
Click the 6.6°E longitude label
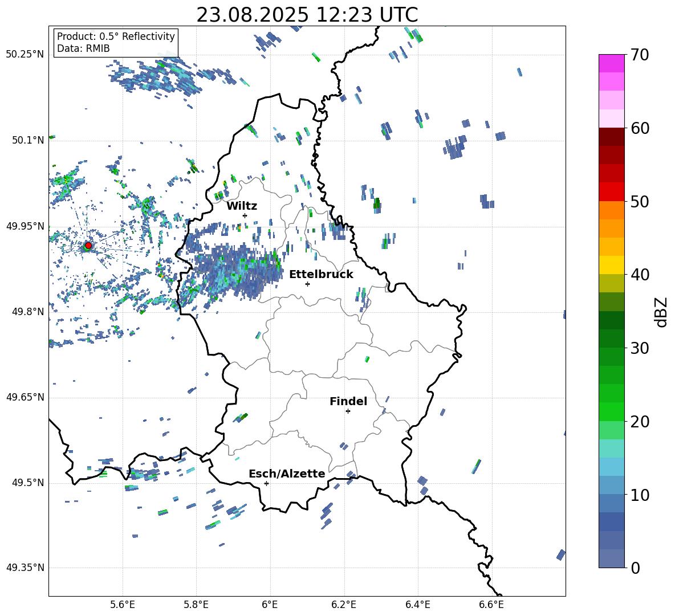click(491, 605)
